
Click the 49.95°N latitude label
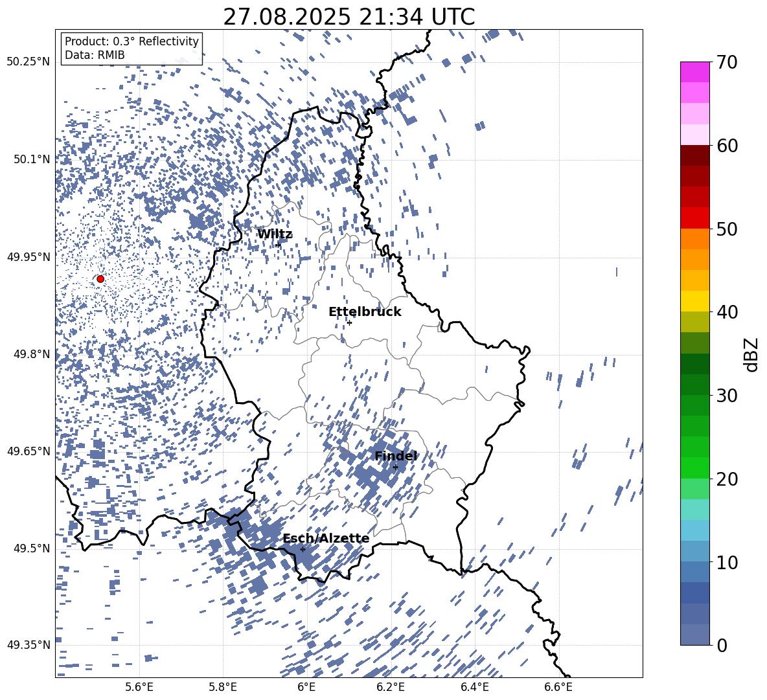click(x=29, y=257)
